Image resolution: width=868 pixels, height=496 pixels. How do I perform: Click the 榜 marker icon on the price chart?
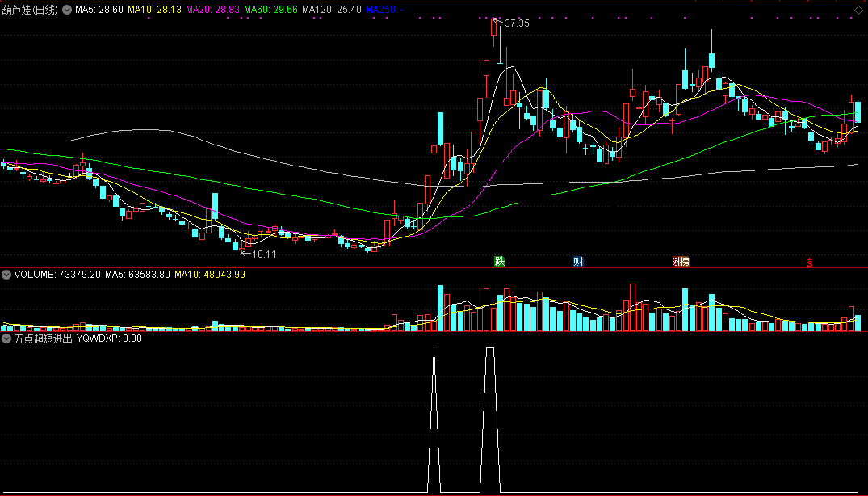[x=684, y=261]
